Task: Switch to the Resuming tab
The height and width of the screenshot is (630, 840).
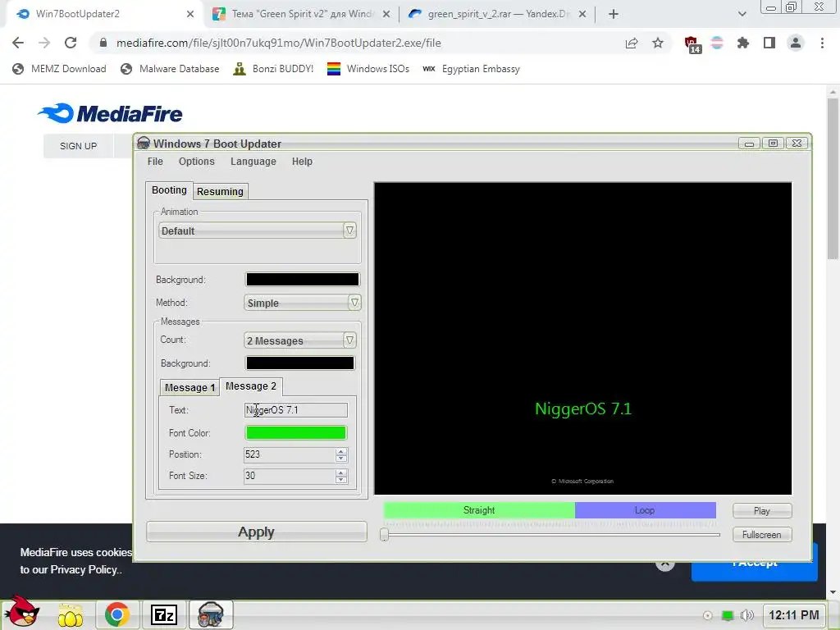Action: (x=220, y=191)
